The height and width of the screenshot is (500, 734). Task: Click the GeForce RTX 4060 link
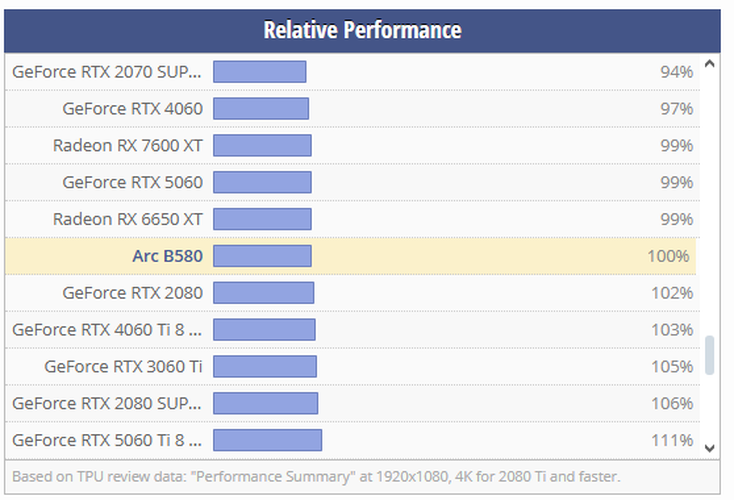pos(132,109)
